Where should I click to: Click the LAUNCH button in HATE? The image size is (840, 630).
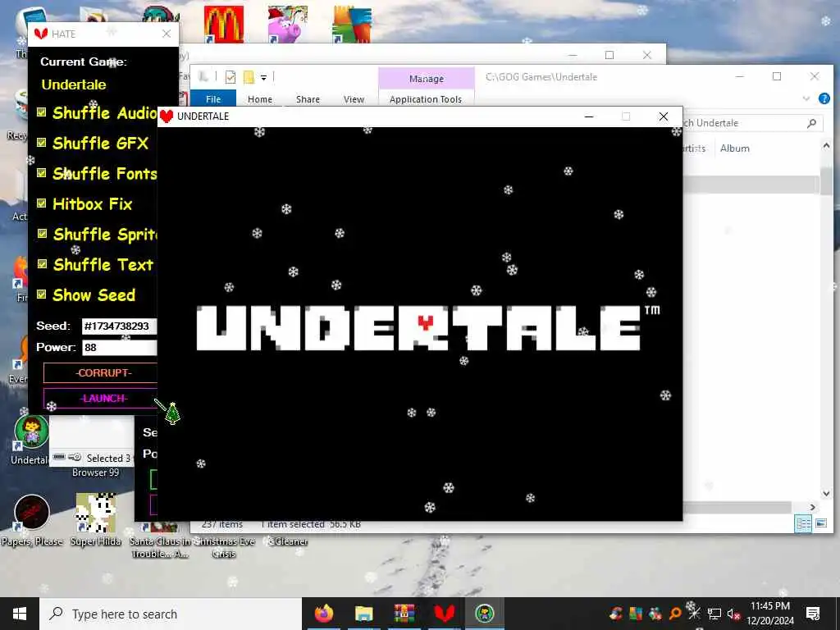click(102, 398)
